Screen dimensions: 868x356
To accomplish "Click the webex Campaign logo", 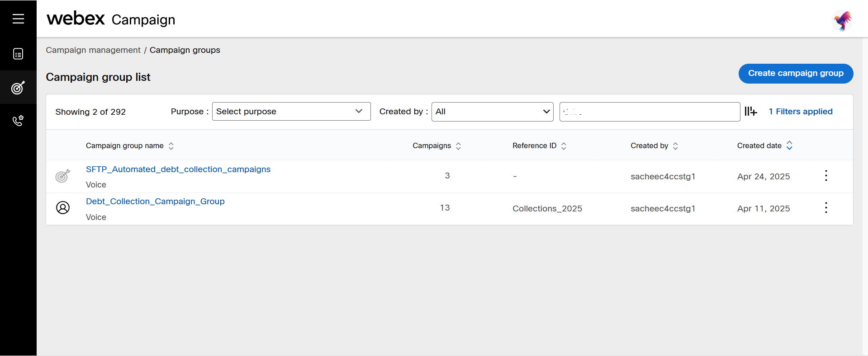I will tap(111, 19).
